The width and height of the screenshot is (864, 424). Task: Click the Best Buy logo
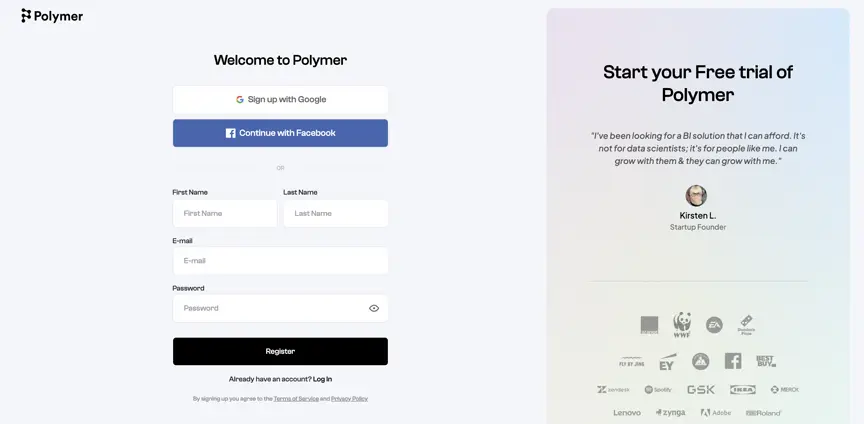[x=766, y=361]
